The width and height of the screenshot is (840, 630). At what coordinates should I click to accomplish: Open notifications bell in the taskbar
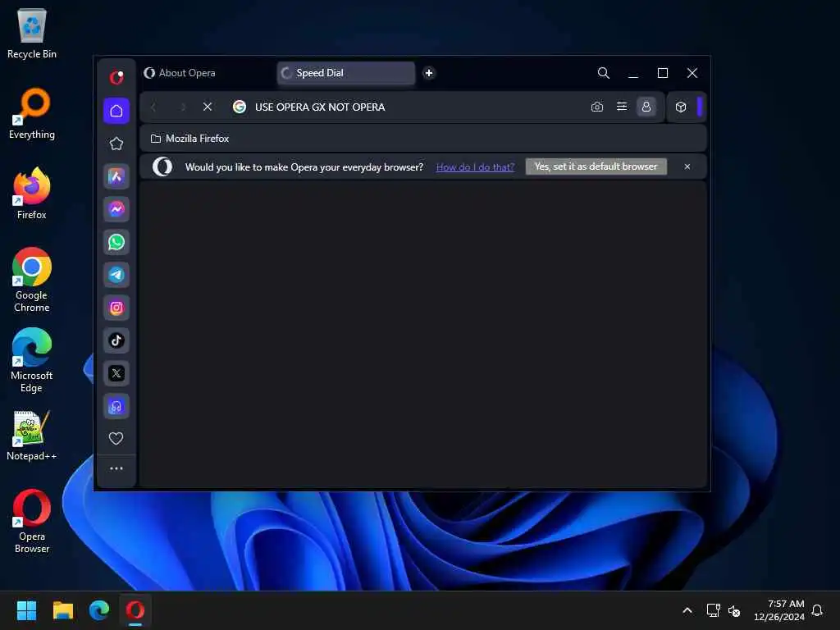[817, 610]
